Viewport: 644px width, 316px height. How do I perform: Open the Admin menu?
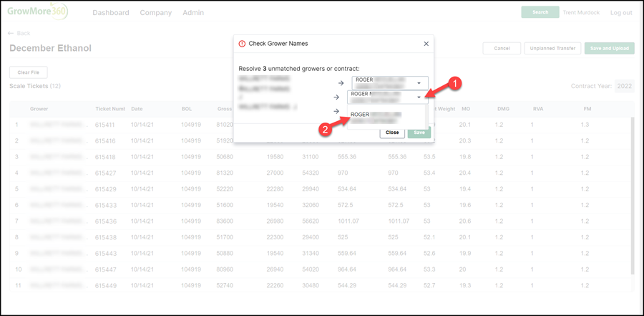193,13
